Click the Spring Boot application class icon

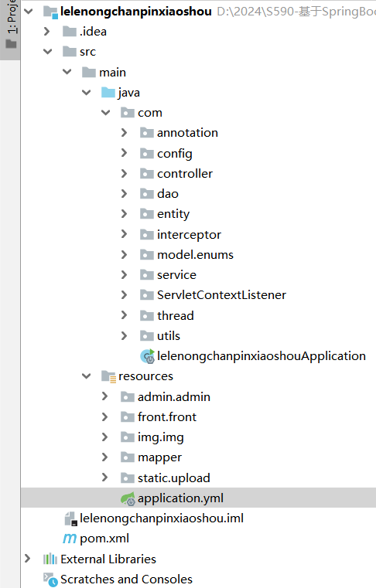(147, 356)
